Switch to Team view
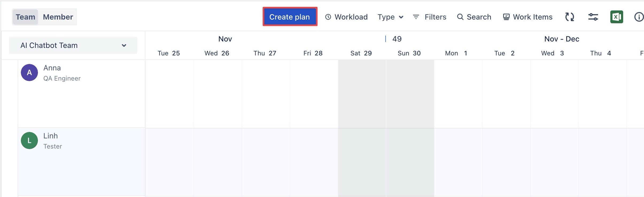Screen dimensions: 644x197 [25, 17]
